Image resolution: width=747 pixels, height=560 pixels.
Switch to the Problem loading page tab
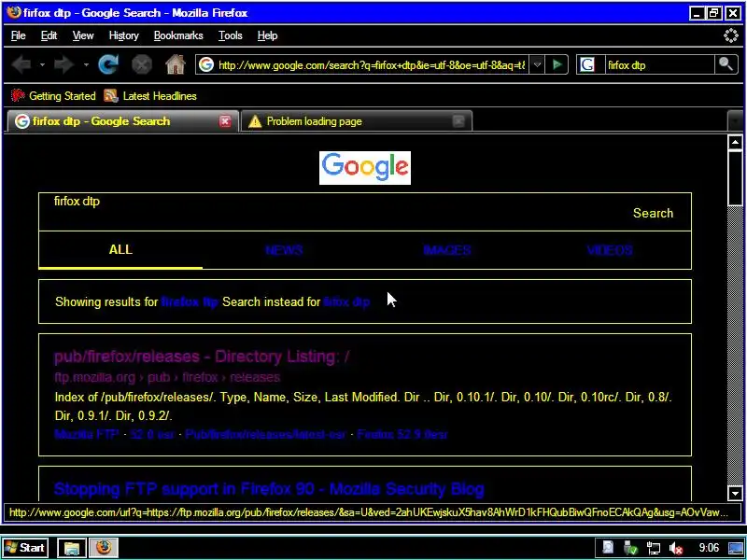click(x=357, y=121)
